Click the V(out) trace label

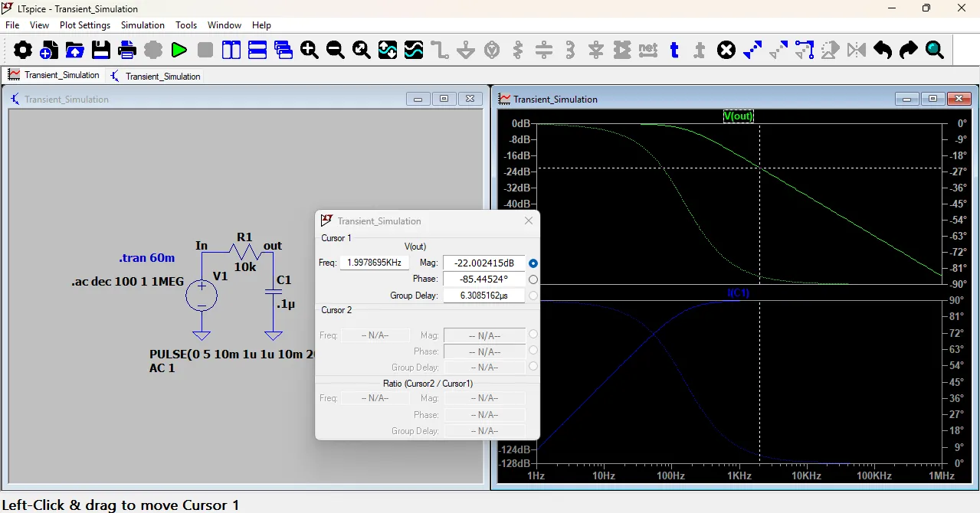pyautogui.click(x=739, y=116)
